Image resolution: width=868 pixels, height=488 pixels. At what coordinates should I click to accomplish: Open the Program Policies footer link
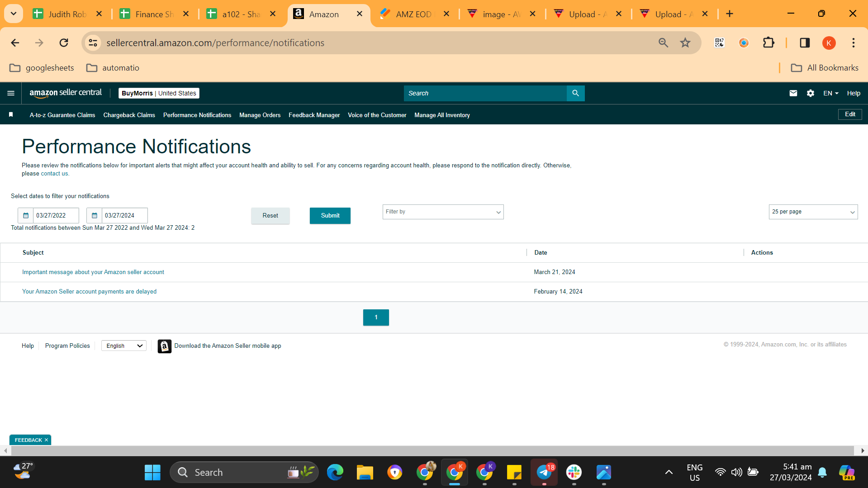coord(67,346)
